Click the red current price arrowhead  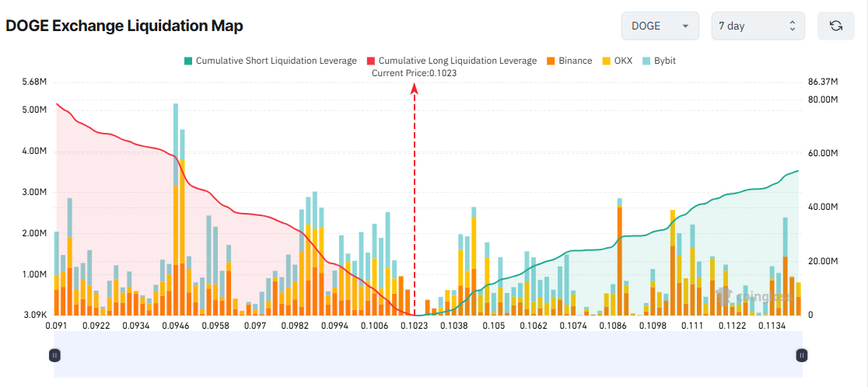point(415,89)
